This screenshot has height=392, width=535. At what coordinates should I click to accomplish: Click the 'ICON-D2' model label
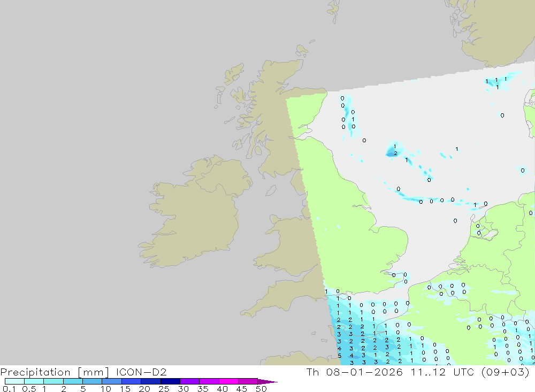pyautogui.click(x=141, y=372)
